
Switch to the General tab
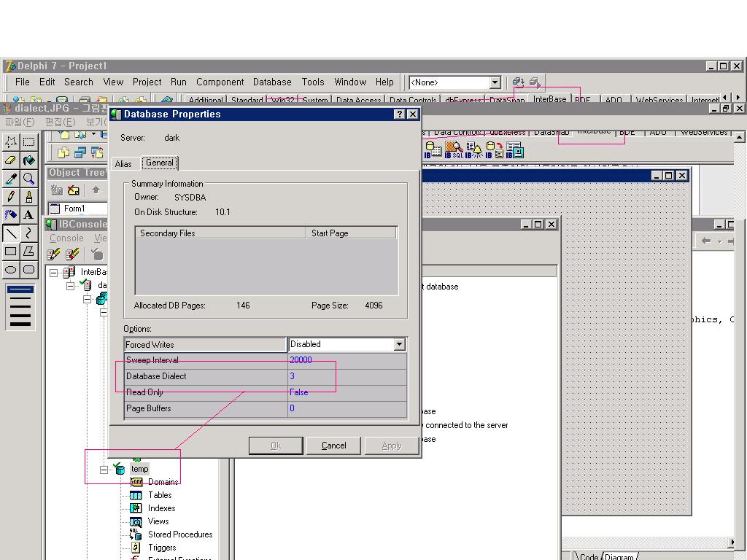pyautogui.click(x=160, y=163)
